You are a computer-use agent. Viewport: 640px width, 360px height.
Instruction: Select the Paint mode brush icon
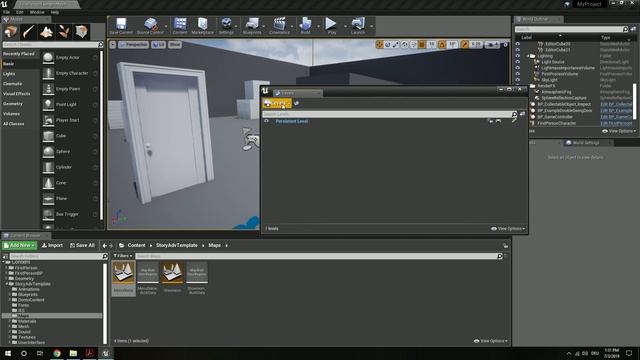pyautogui.click(x=28, y=31)
